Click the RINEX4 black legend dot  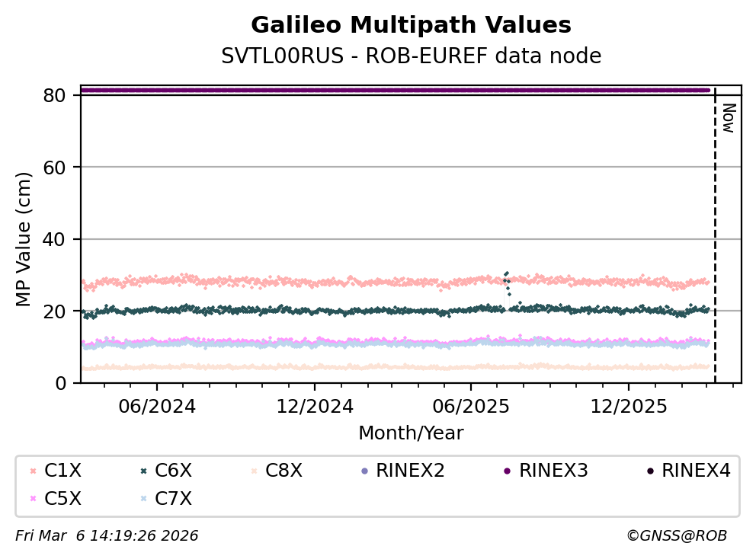click(649, 471)
